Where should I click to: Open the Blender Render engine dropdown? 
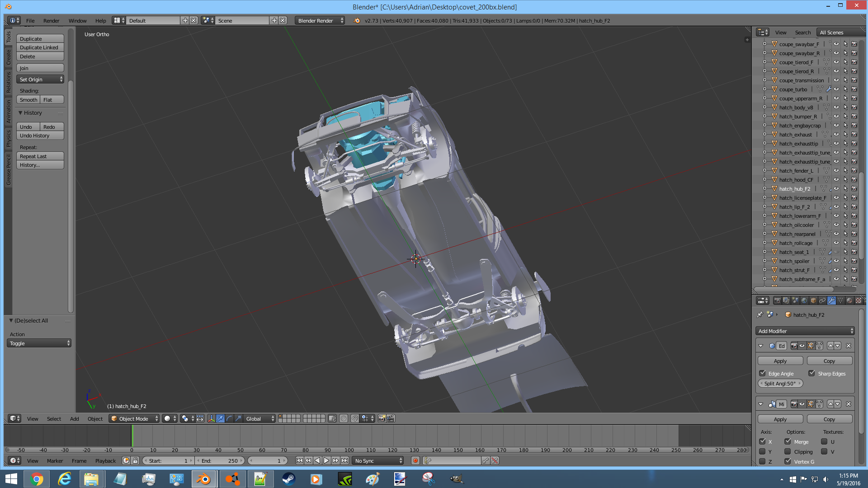tap(320, 21)
